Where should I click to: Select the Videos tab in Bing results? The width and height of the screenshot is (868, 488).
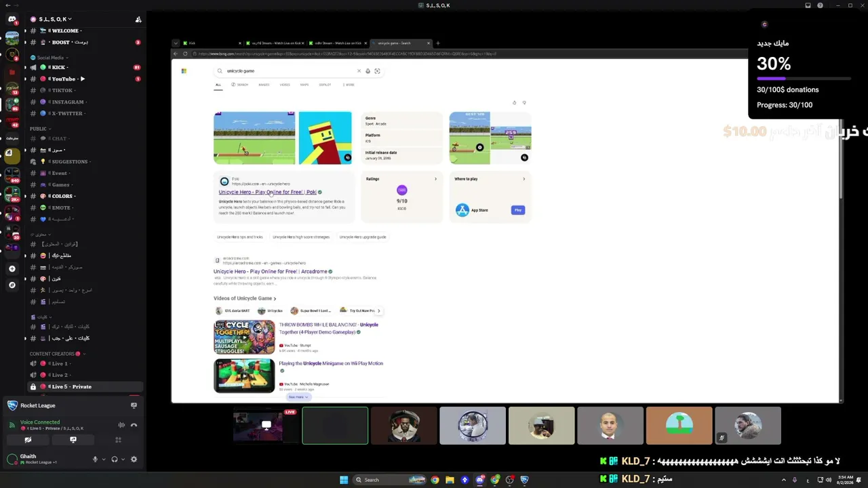285,85
